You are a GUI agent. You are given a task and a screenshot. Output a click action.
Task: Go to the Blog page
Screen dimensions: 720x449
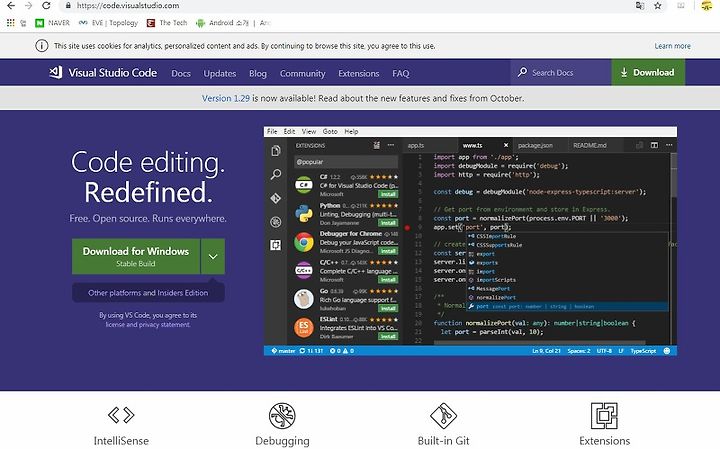coord(258,73)
